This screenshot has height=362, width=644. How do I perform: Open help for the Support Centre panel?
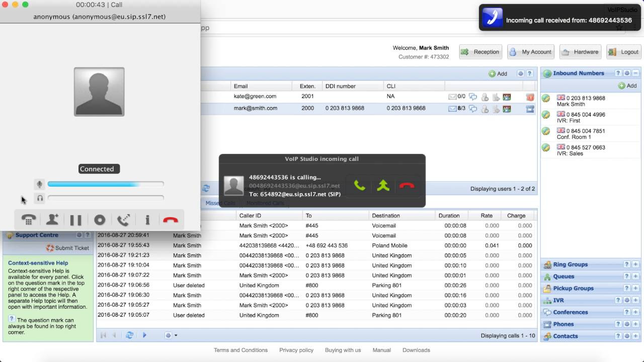click(88, 235)
